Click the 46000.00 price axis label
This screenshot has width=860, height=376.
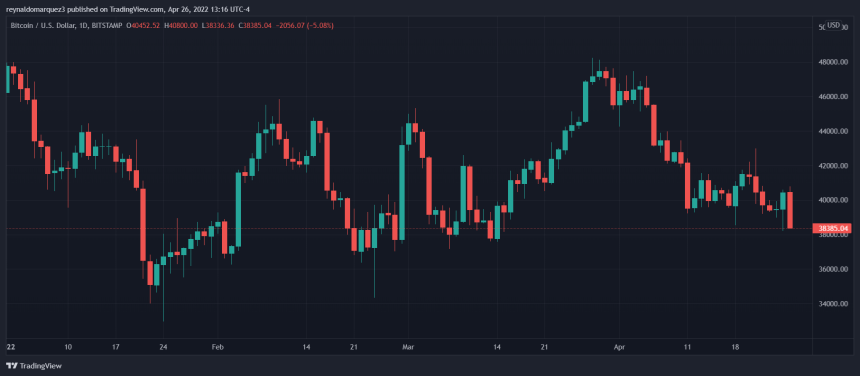833,97
